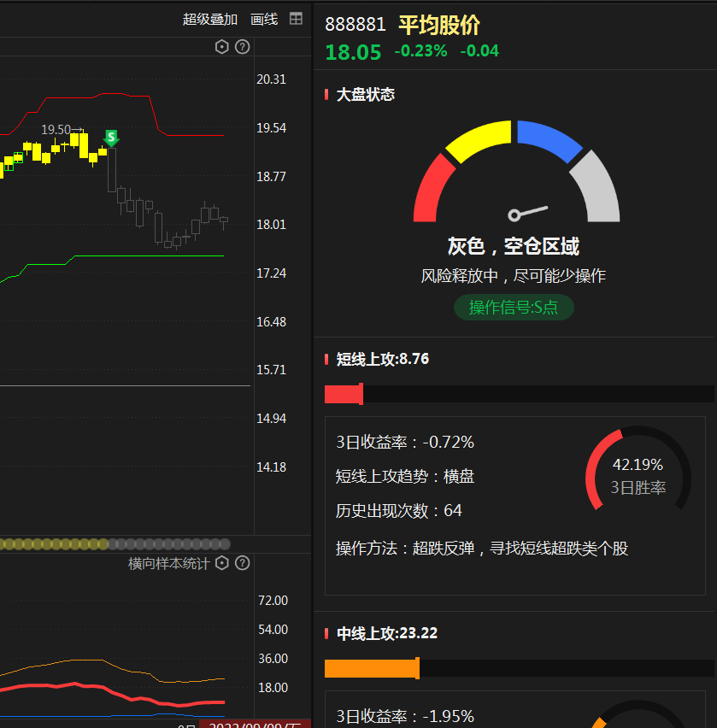The height and width of the screenshot is (728, 717).
Task: Click 历史出现次数：64 line
Action: tap(399, 511)
